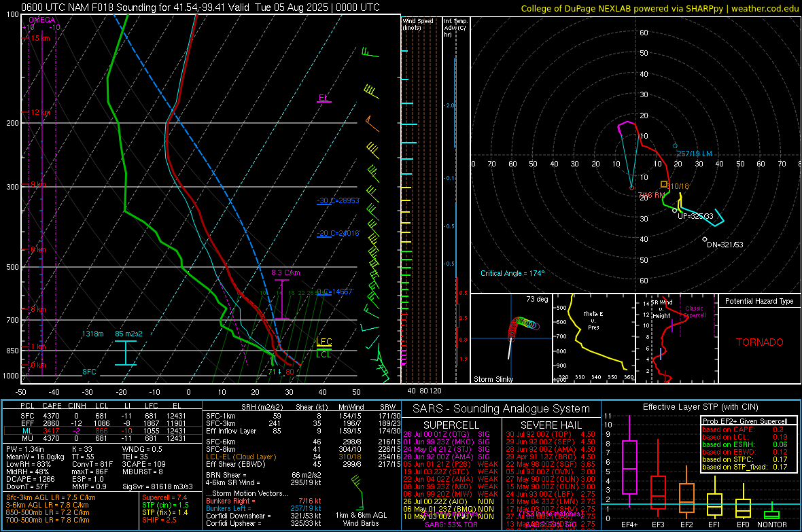
Task: Click the 'Bunkers Right = 7/16 kt' line
Action: [264, 501]
